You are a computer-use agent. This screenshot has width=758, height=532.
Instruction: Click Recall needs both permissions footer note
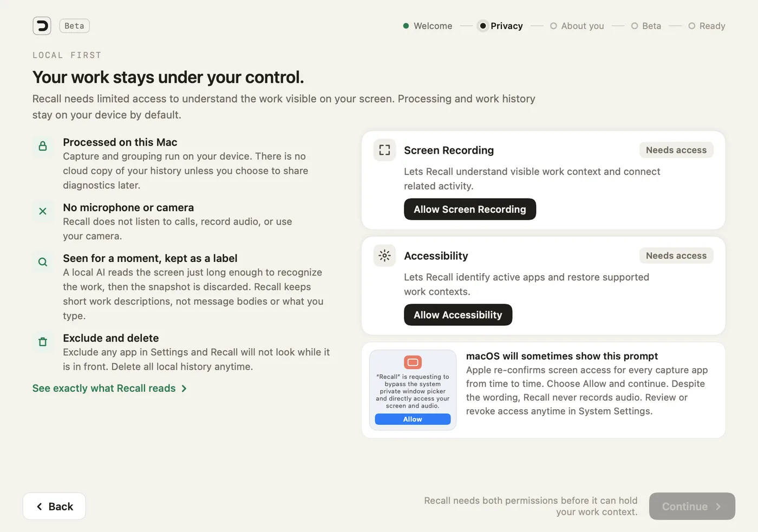pyautogui.click(x=531, y=507)
